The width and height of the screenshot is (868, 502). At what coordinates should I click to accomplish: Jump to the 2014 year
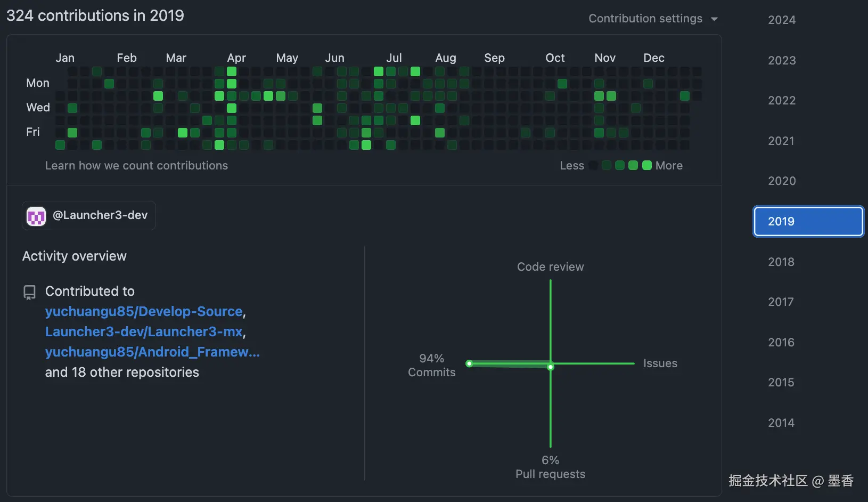(781, 422)
